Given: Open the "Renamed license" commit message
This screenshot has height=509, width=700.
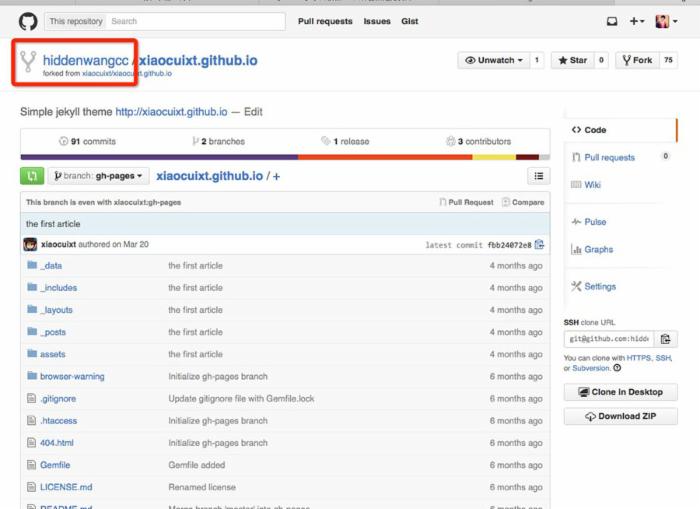Looking at the screenshot, I should [202, 487].
